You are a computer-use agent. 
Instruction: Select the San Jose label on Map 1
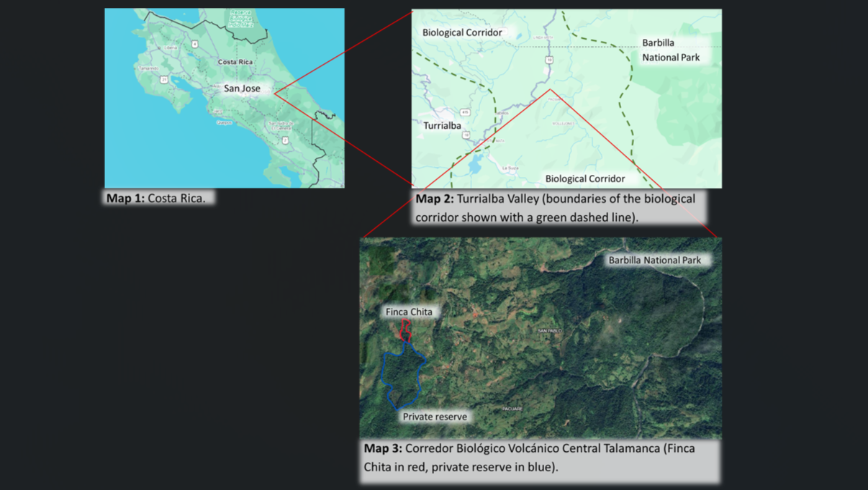click(x=242, y=89)
